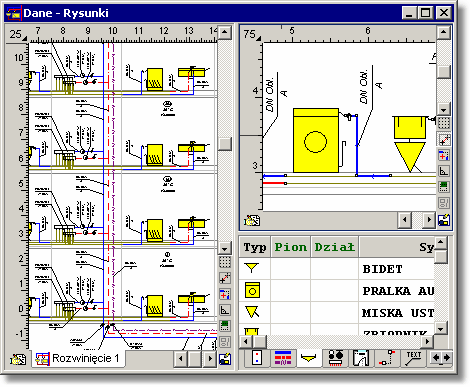470x387 pixels.
Task: Toggle ortho angle mode in left pane
Action: coord(225,310)
